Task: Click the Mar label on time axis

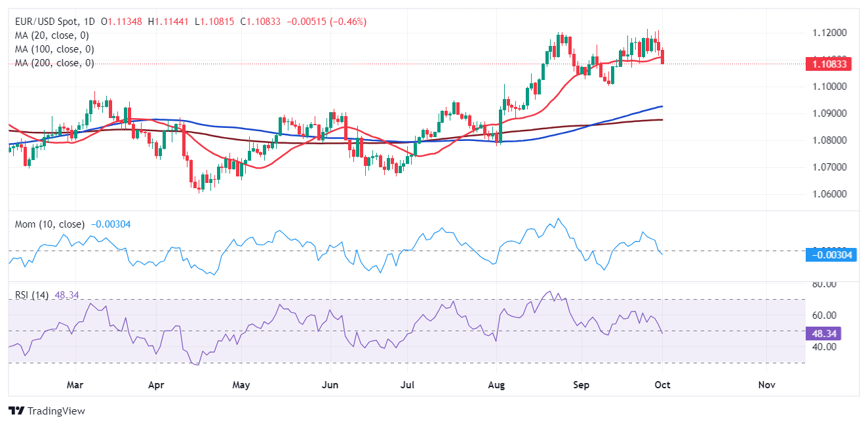Action: [x=75, y=385]
